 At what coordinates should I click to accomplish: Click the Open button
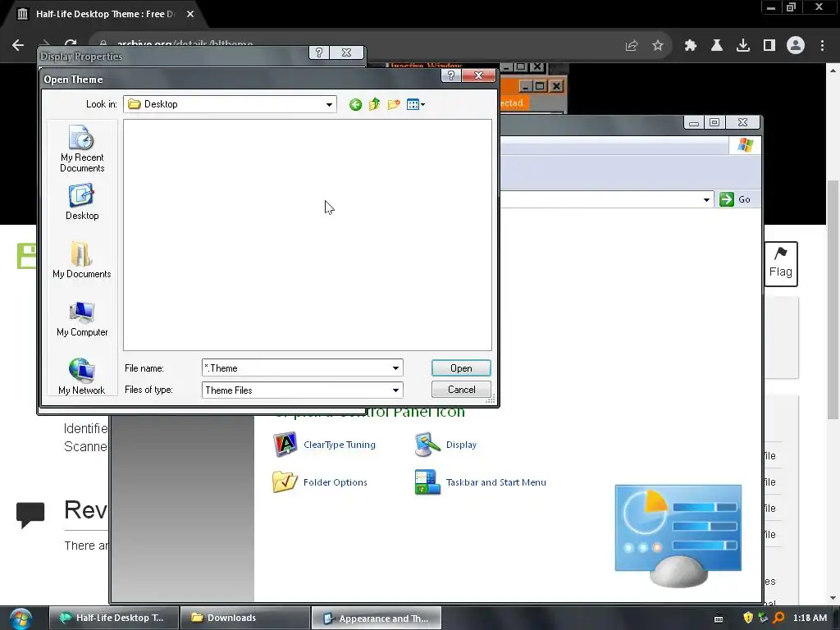point(461,368)
